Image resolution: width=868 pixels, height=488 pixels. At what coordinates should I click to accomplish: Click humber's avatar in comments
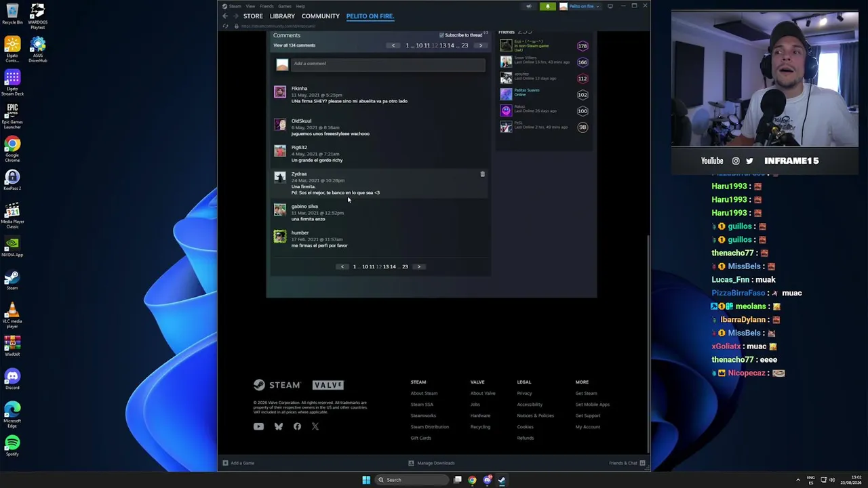[x=280, y=236]
